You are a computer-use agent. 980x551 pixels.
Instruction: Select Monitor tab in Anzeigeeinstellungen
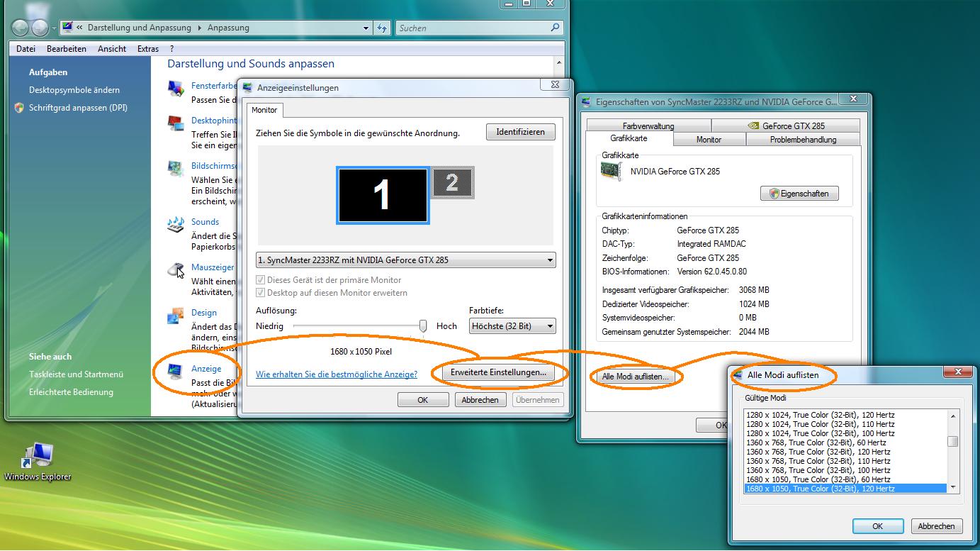point(265,110)
